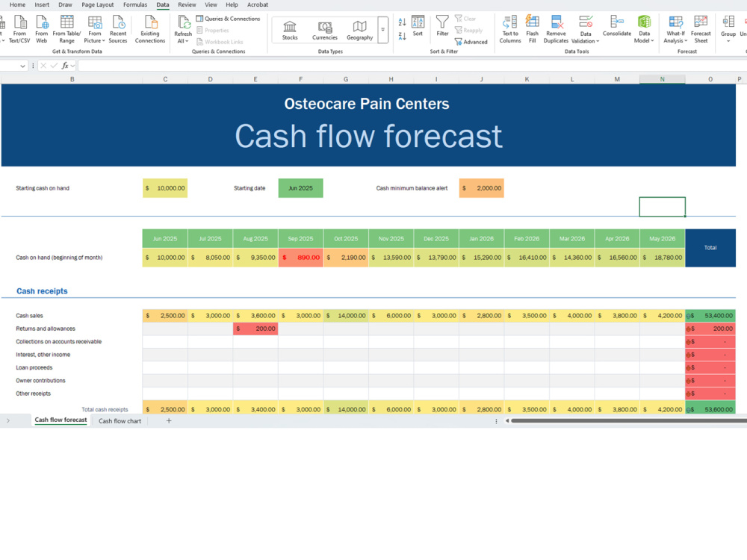Image resolution: width=747 pixels, height=560 pixels.
Task: Select the starting cash 10,000.00 cell
Action: (165, 188)
